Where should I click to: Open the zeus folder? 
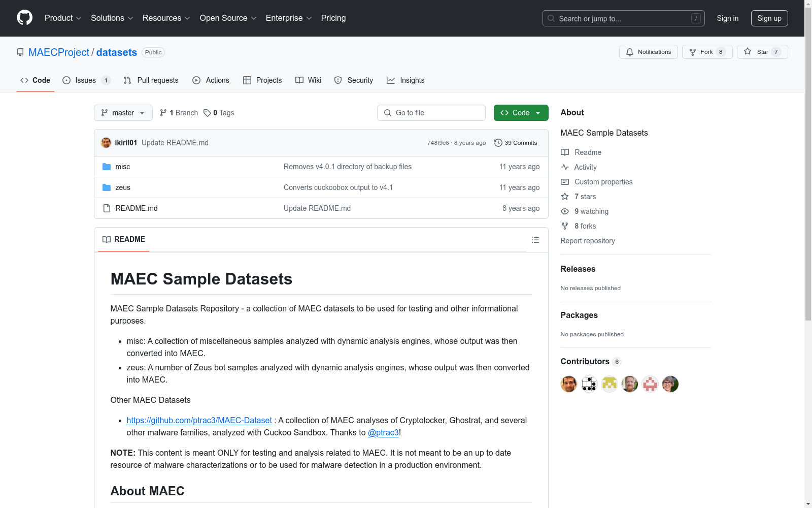coord(123,187)
